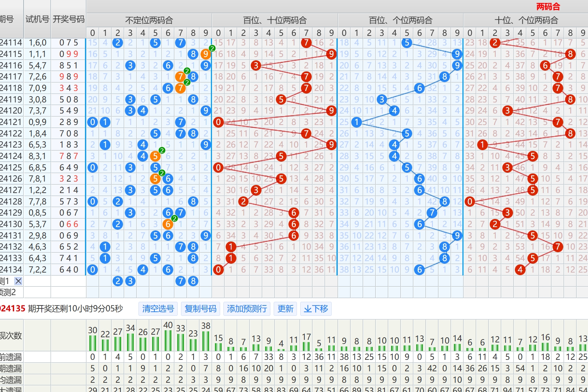The width and height of the screenshot is (588, 392).
Task: Click orange ball 5 in period 24124 row
Action: pos(155,156)
